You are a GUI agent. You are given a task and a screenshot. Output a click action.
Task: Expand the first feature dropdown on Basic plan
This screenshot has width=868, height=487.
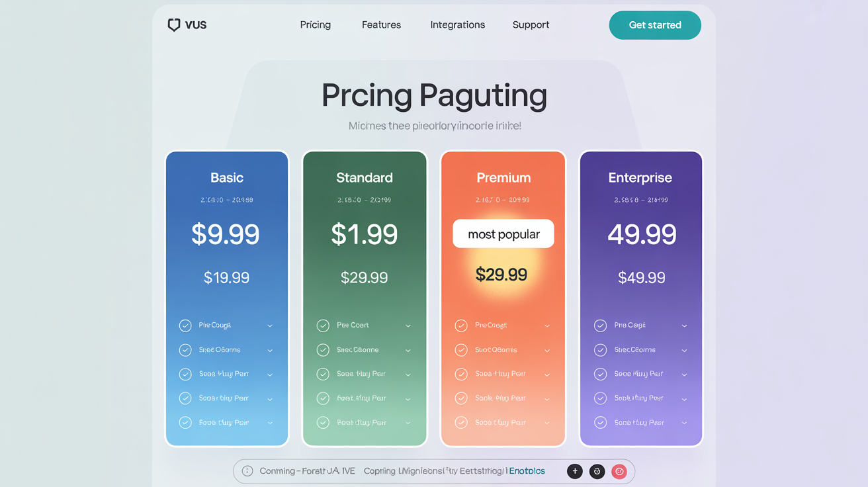[x=270, y=325]
